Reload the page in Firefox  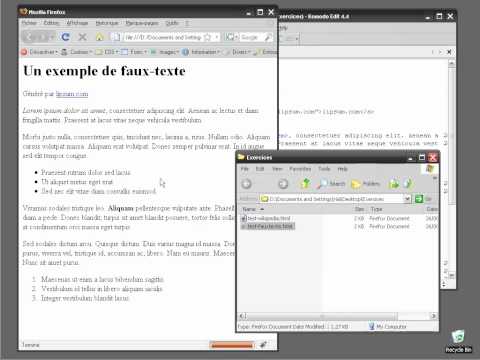pos(65,37)
